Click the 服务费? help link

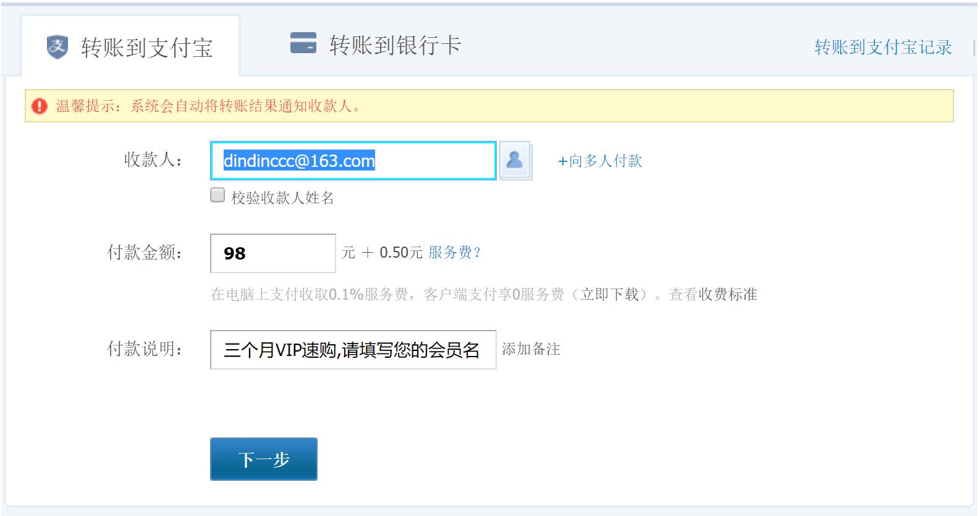coord(454,253)
